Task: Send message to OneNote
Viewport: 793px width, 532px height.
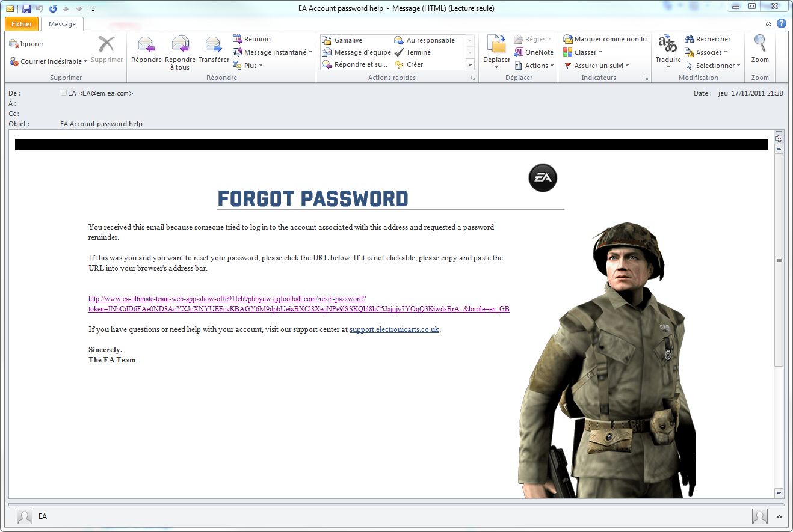Action: pos(534,52)
